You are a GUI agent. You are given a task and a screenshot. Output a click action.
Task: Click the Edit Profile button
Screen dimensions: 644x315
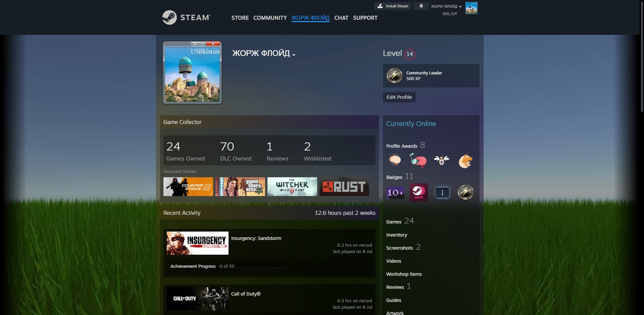click(x=399, y=97)
